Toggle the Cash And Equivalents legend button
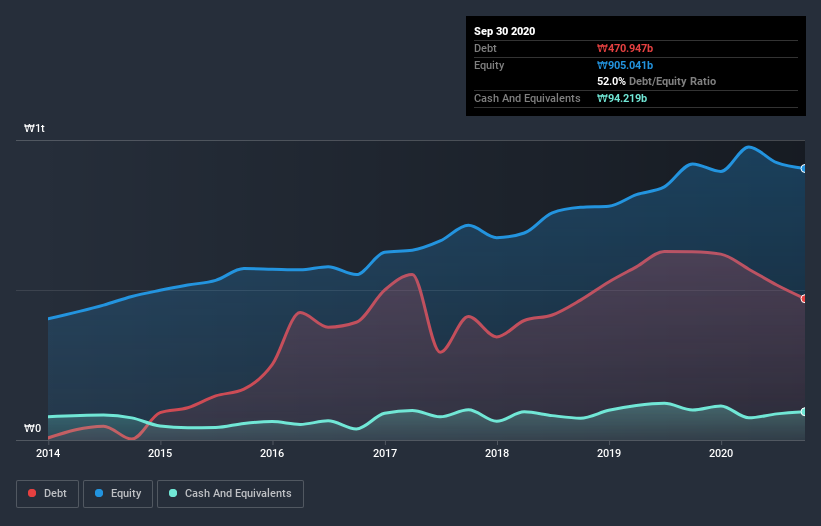This screenshot has height=526, width=821. point(230,494)
